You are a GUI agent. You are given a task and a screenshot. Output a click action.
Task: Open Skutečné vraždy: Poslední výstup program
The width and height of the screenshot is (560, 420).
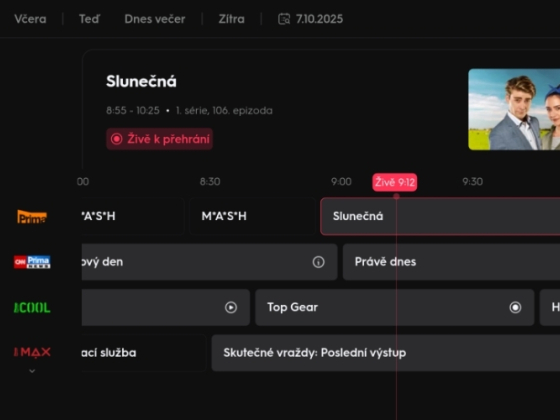coord(386,353)
